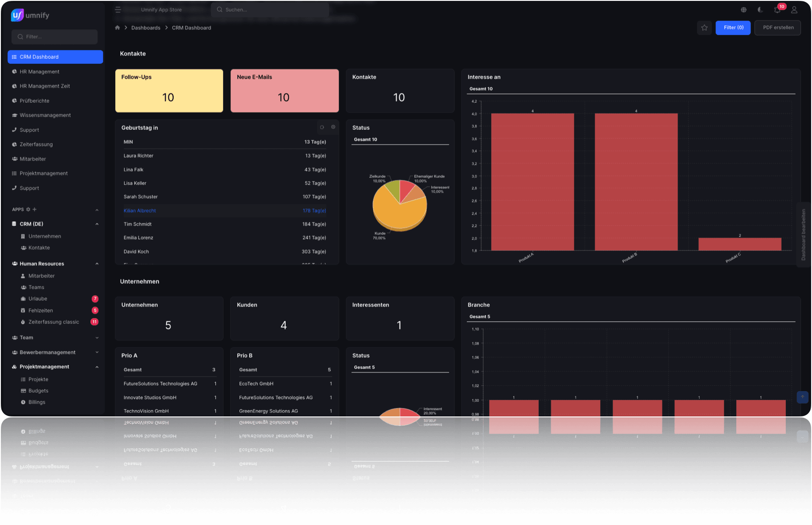
Task: Click the hamburger menu icon
Action: [x=118, y=10]
